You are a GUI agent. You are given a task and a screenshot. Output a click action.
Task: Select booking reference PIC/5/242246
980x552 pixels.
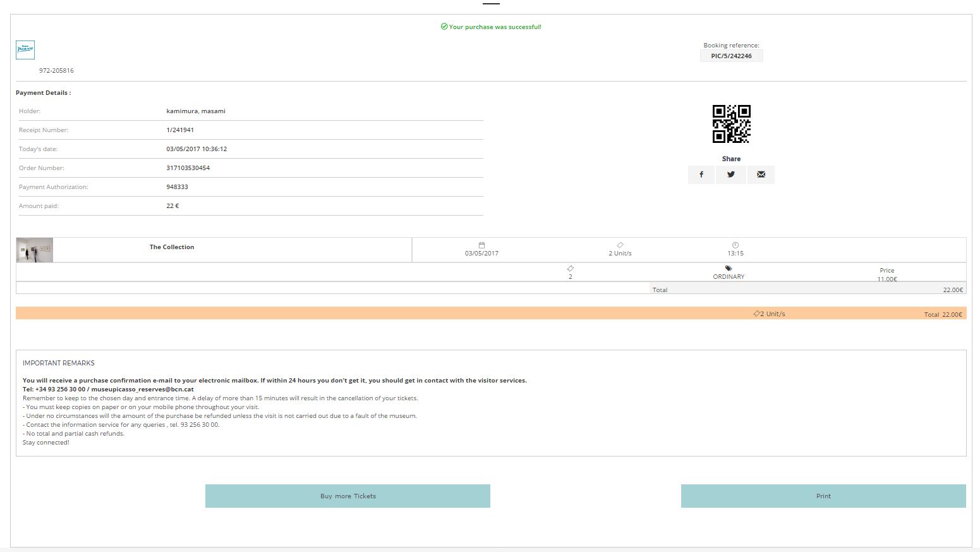(x=732, y=56)
